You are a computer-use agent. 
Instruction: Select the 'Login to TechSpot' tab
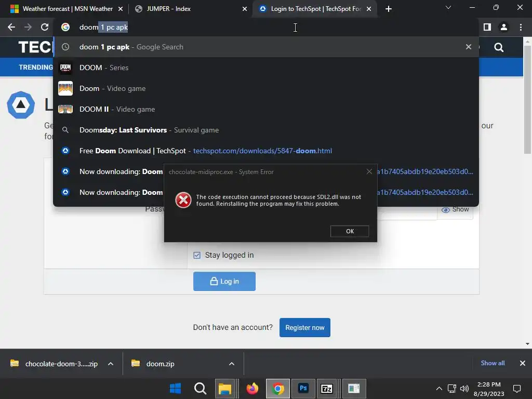pos(315,9)
